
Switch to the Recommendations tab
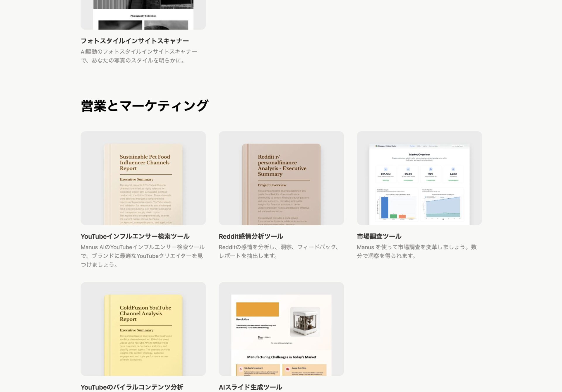click(x=433, y=146)
